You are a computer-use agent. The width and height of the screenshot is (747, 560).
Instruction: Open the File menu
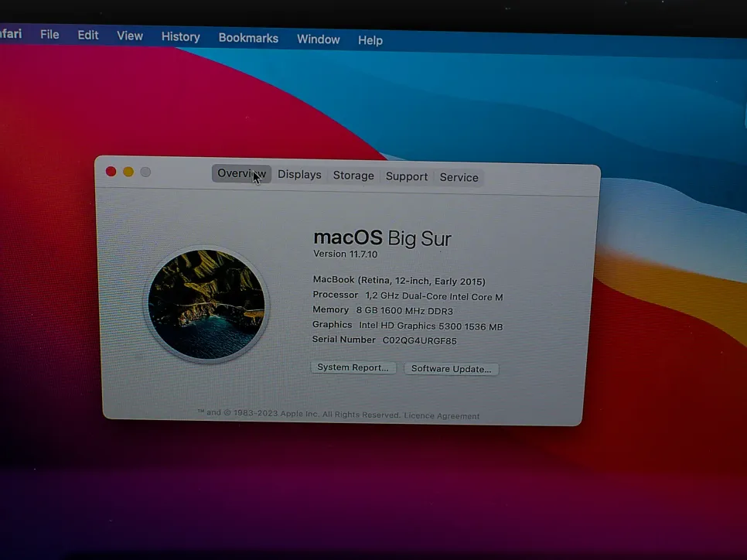click(x=49, y=35)
